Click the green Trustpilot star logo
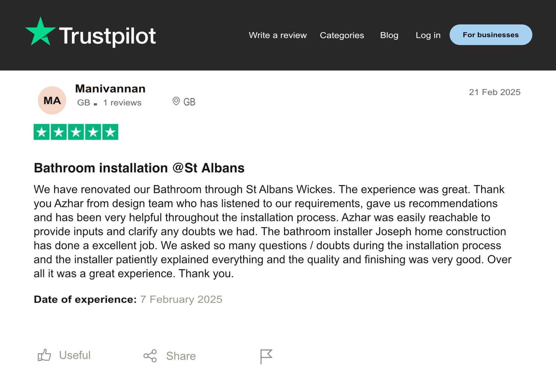The width and height of the screenshot is (556, 392). tap(40, 32)
